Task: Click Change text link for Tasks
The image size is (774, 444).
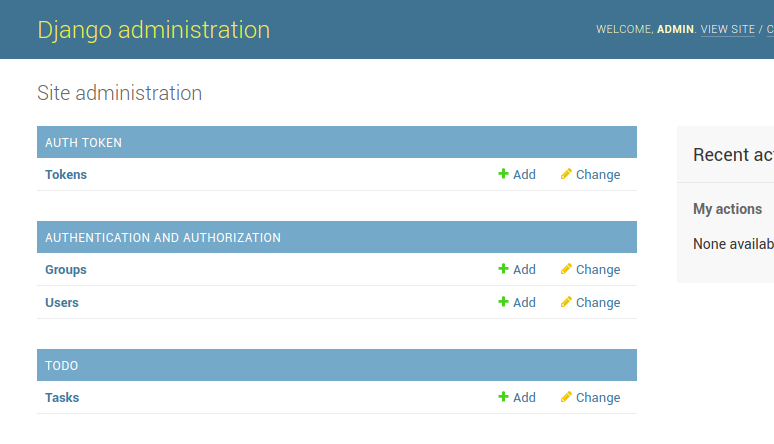Action: 598,398
